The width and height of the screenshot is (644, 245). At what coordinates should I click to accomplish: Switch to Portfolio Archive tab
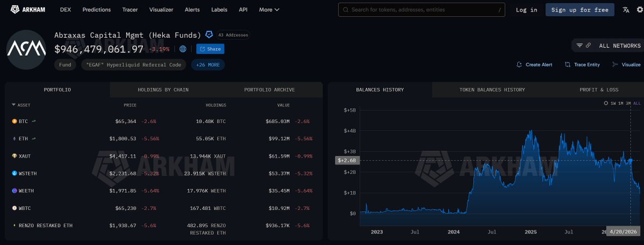270,90
